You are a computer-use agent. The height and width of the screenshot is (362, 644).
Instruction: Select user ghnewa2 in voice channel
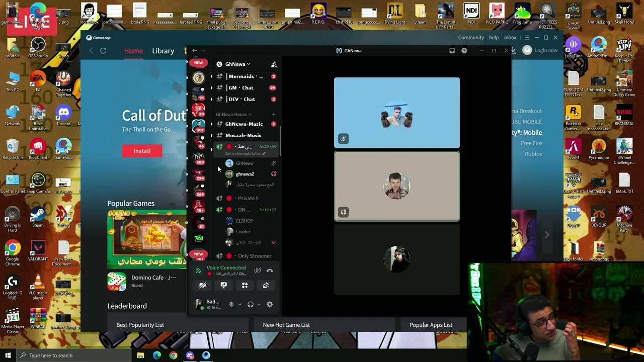250,174
